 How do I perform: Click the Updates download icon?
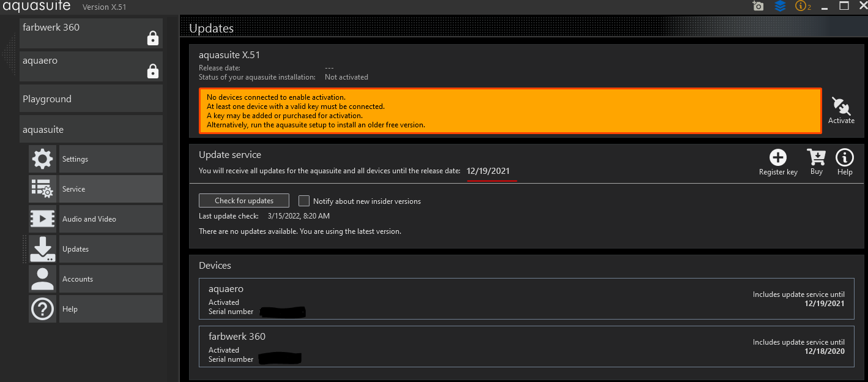coord(42,249)
